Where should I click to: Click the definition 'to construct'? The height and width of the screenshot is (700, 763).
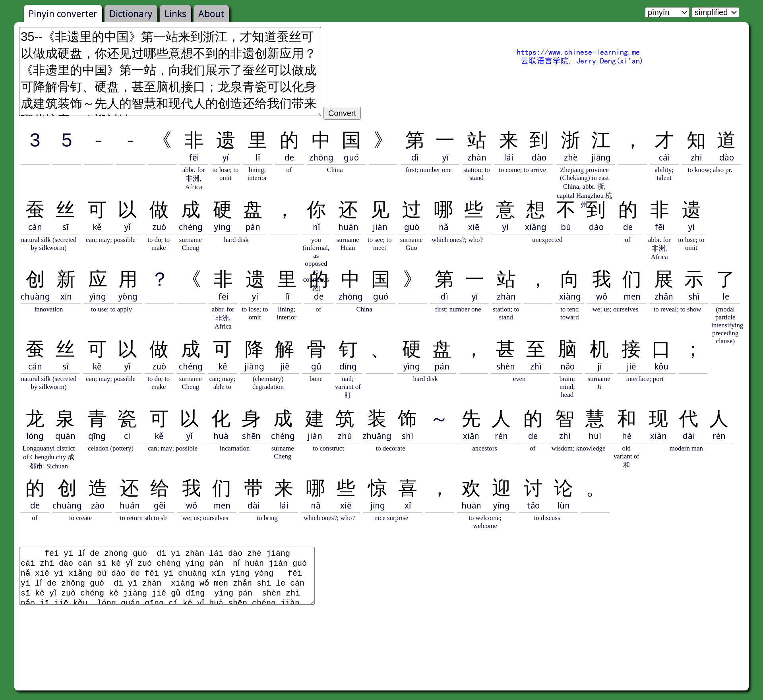coord(328,448)
